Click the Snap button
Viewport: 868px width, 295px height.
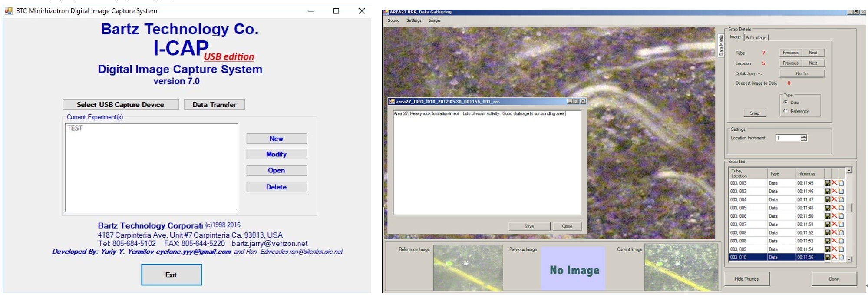tap(755, 113)
